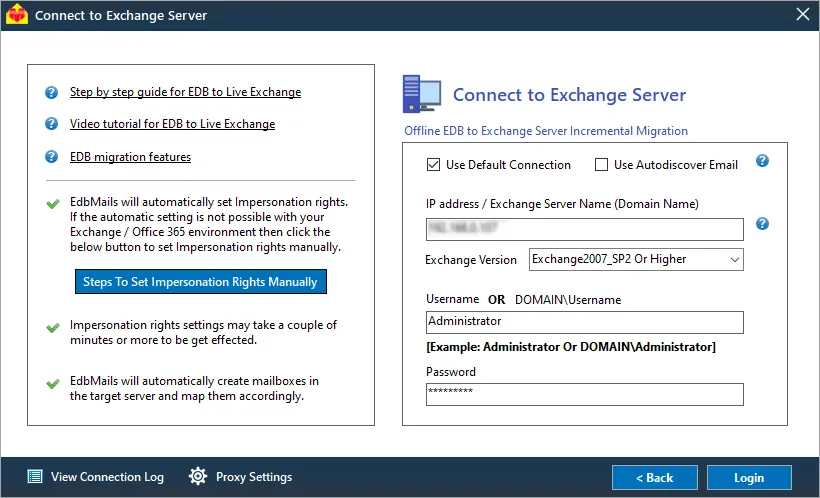Click the computer server icon near heading
The width and height of the screenshot is (820, 498).
click(422, 94)
